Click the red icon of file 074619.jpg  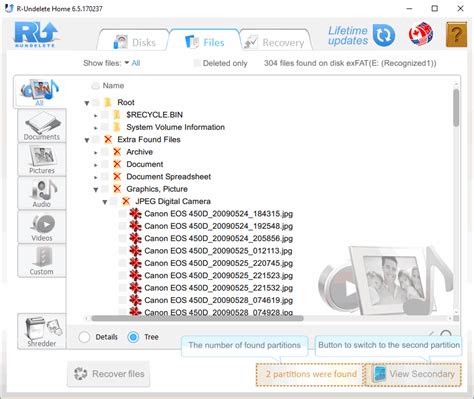(x=135, y=300)
